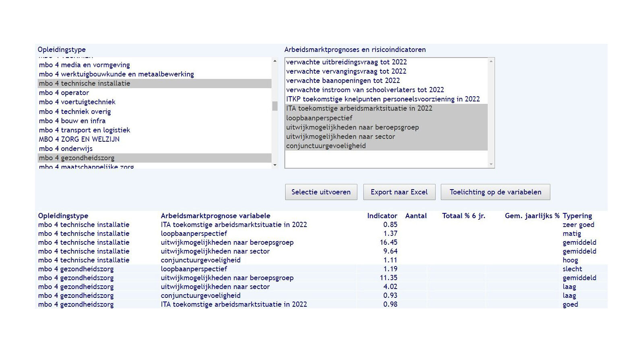This screenshot has height=353, width=644.
Task: Click the highlighted loopbaanperspectief list option
Action: point(319,118)
